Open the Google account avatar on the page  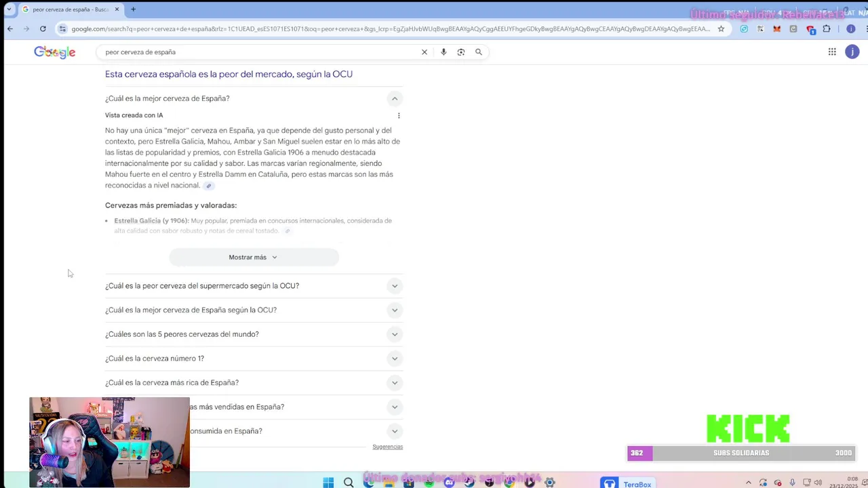pyautogui.click(x=852, y=52)
